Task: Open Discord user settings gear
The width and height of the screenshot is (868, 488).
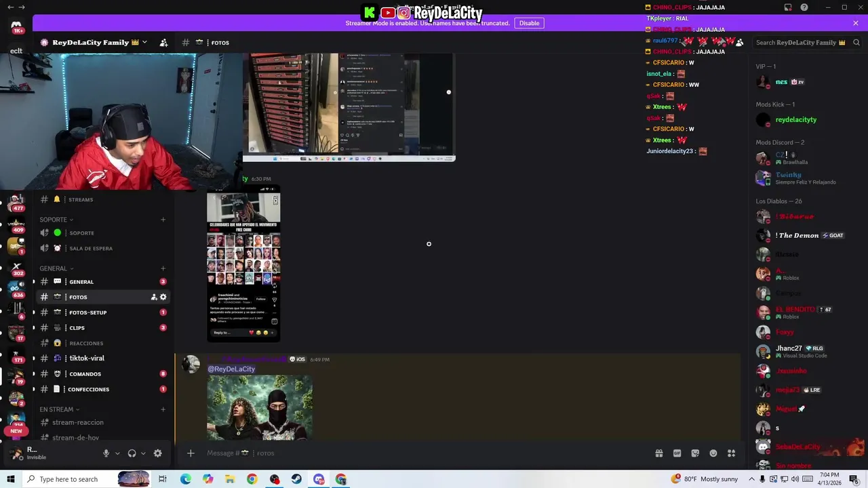Action: pyautogui.click(x=158, y=453)
